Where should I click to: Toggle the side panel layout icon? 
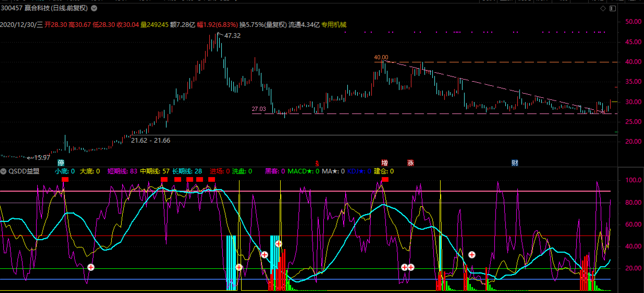(613, 9)
